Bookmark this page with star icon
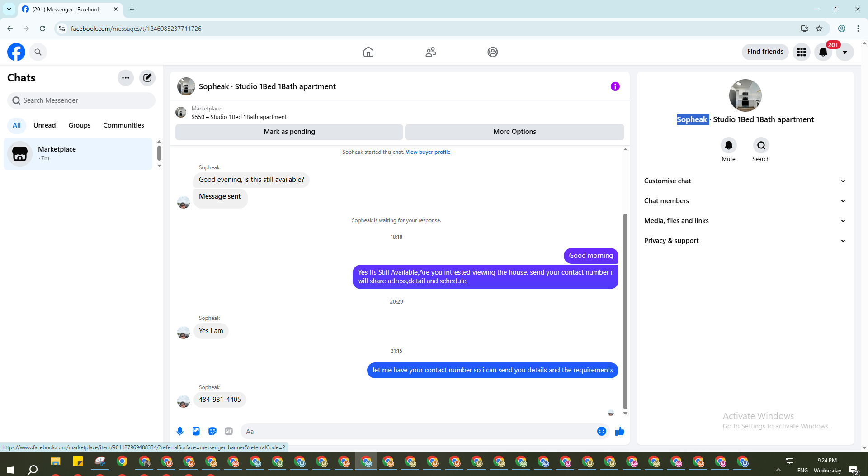The image size is (868, 476). tap(819, 29)
